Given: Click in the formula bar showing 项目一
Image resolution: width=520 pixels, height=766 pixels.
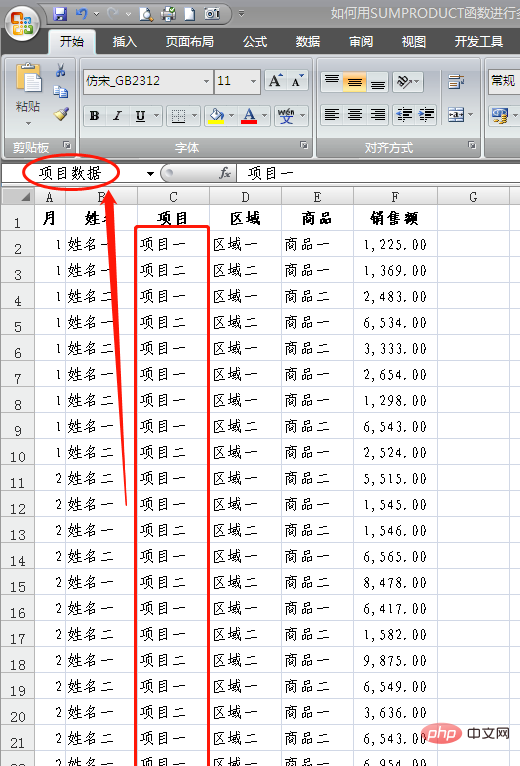Looking at the screenshot, I should pyautogui.click(x=378, y=173).
